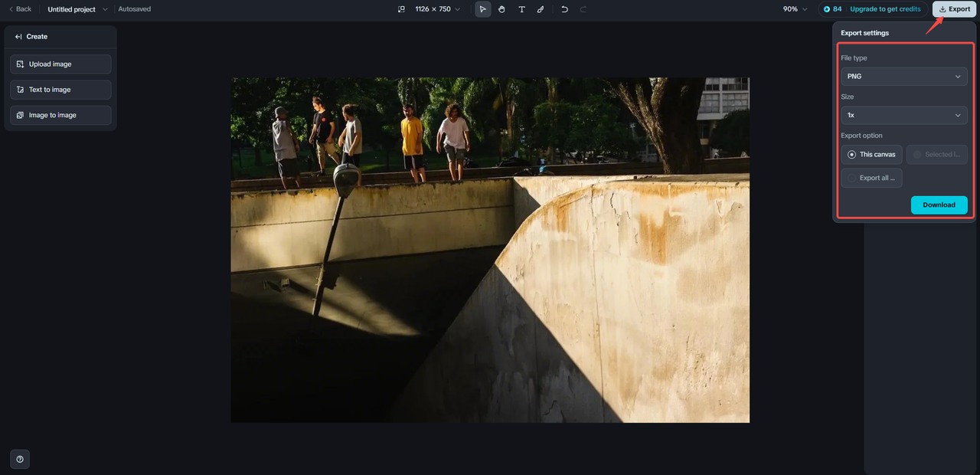The image size is (980, 475).
Task: Click the skate park photo on canvas
Action: (x=490, y=250)
